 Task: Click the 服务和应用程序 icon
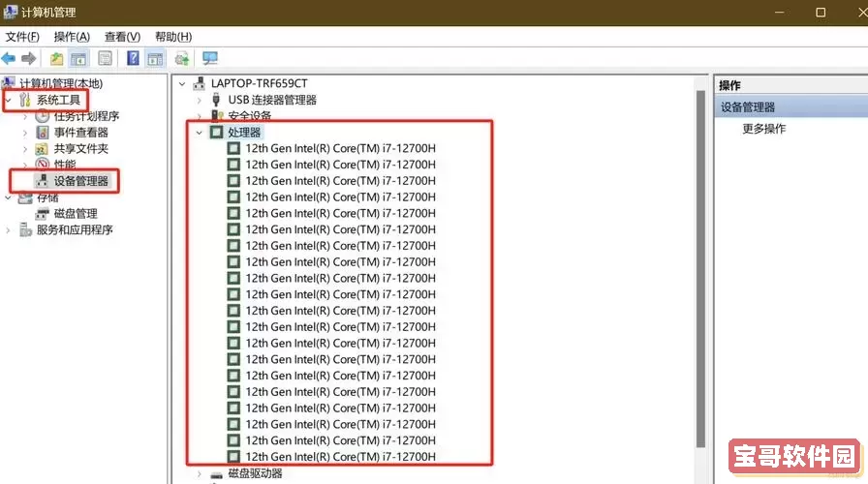coord(25,229)
